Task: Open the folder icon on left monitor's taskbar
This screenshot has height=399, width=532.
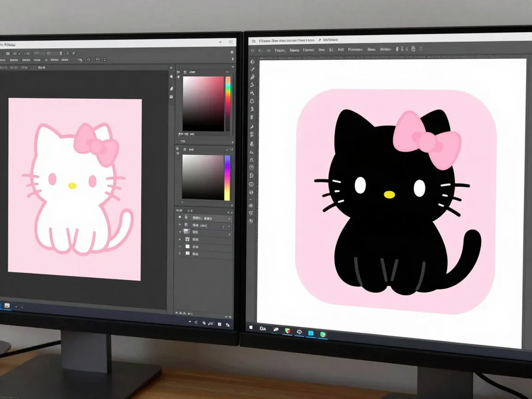Action: (7, 306)
